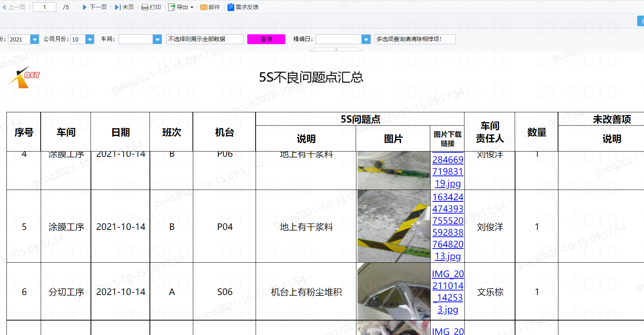Click the print icon
This screenshot has height=335, width=644.
145,7
